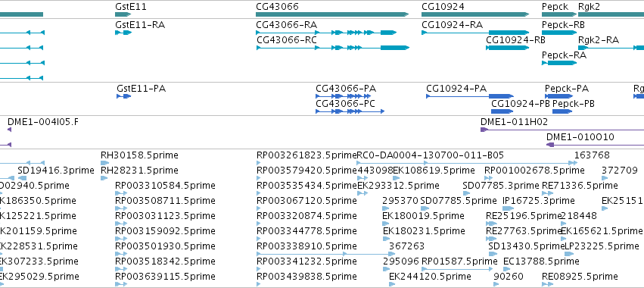Click the DME1-004I05.F purple marker
644x288 pixels.
pyautogui.click(x=9, y=130)
